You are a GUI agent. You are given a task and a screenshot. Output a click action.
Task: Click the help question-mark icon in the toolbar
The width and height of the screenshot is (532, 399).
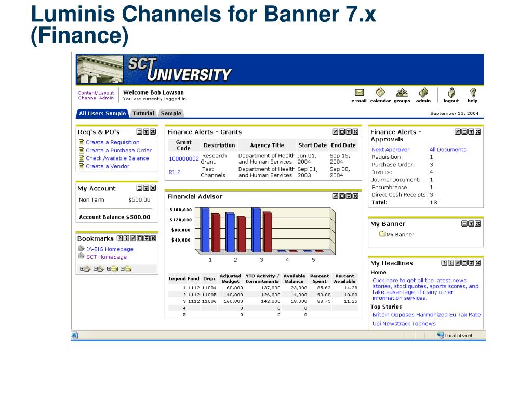473,92
